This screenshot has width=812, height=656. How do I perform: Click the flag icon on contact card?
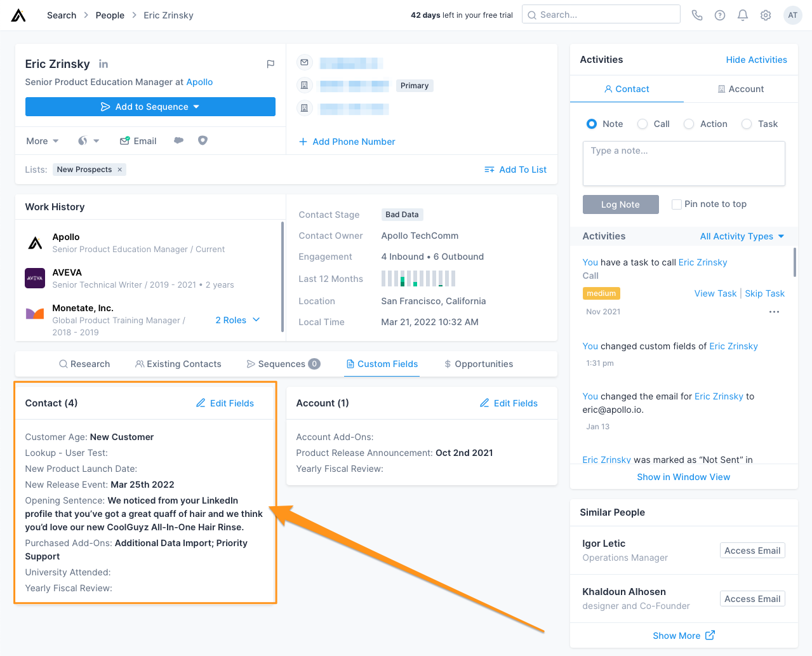click(x=270, y=64)
